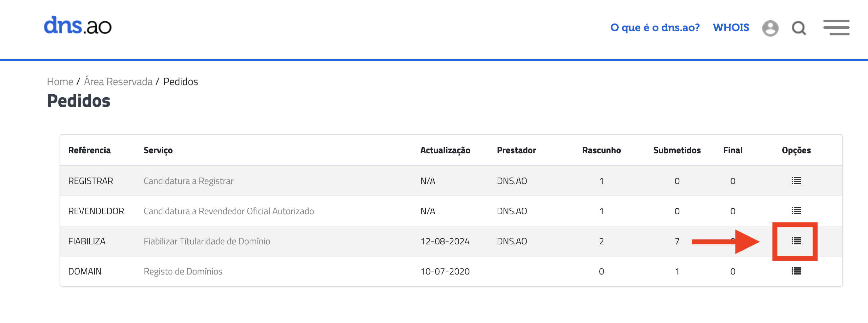Open options list for FIABILIZA row
The width and height of the screenshot is (868, 323).
[x=796, y=241]
